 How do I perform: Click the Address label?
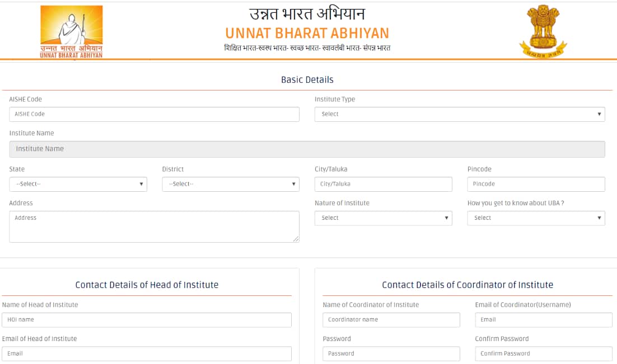tap(21, 203)
